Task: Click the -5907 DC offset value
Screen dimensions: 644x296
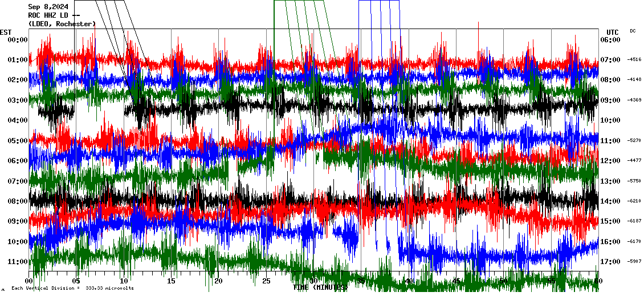Action: click(x=634, y=262)
